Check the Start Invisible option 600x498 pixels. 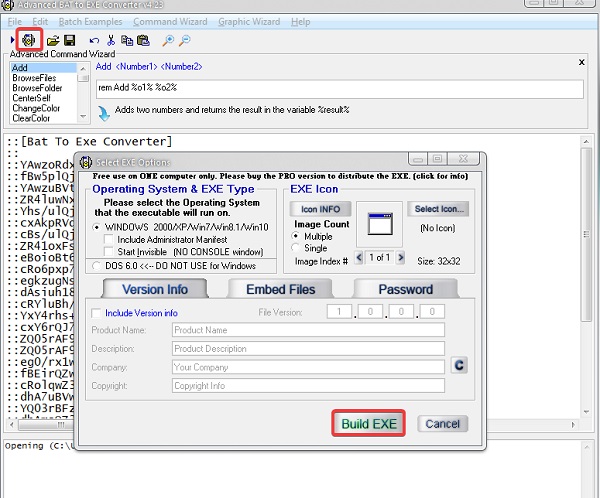pos(110,251)
